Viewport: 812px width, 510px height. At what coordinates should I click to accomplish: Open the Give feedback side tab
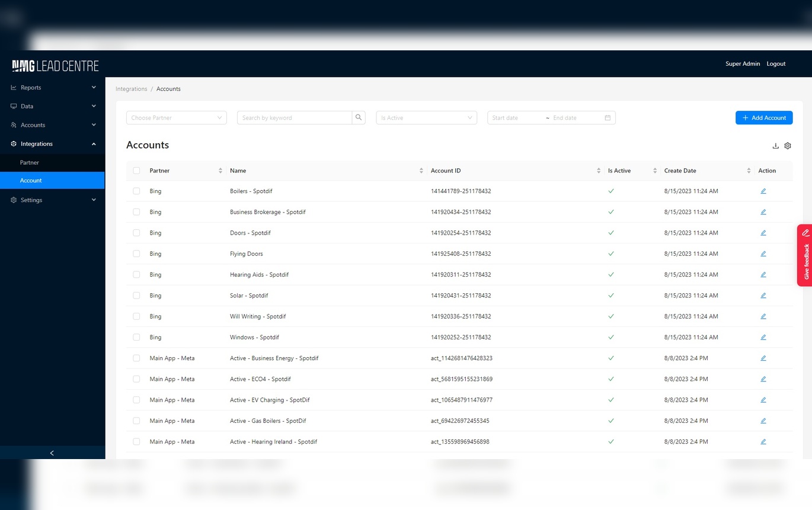click(x=805, y=255)
